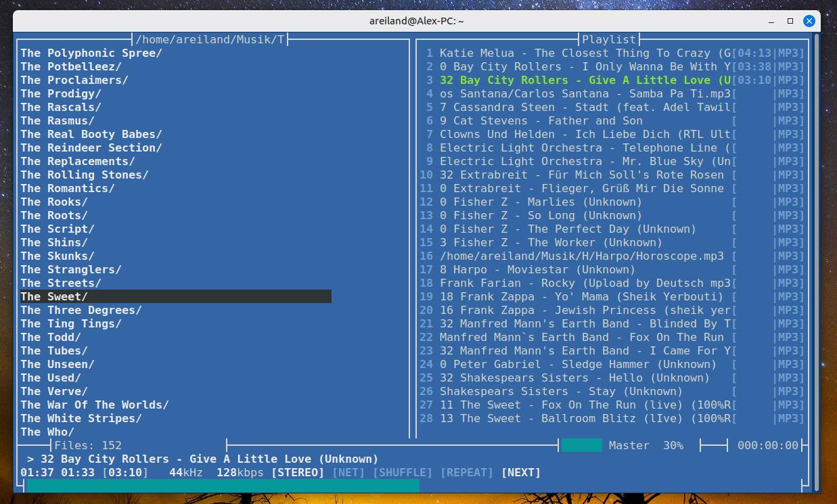
Task: Select The Three Degrees/ folder
Action: click(x=81, y=310)
